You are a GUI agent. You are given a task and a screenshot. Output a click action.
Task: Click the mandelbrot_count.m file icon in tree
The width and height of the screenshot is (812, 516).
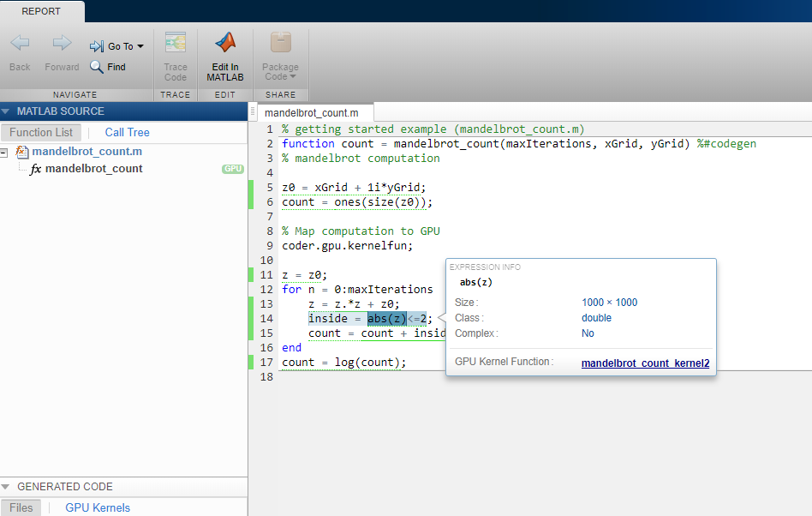22,152
